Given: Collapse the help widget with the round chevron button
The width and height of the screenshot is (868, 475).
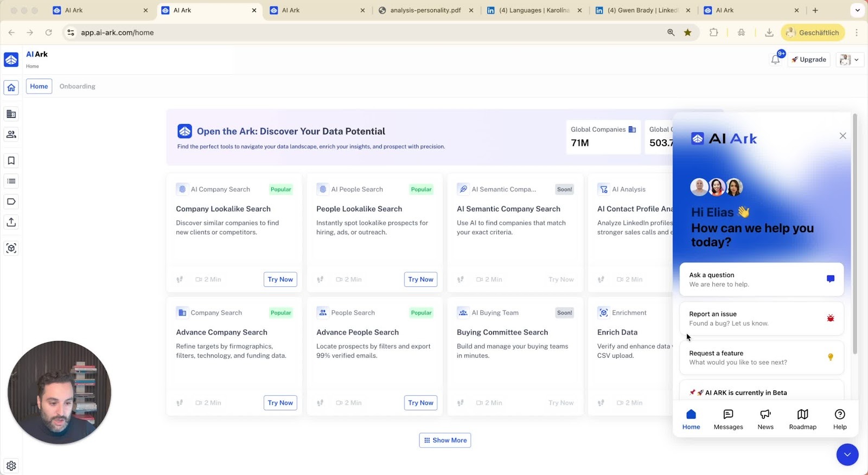Looking at the screenshot, I should (847, 454).
